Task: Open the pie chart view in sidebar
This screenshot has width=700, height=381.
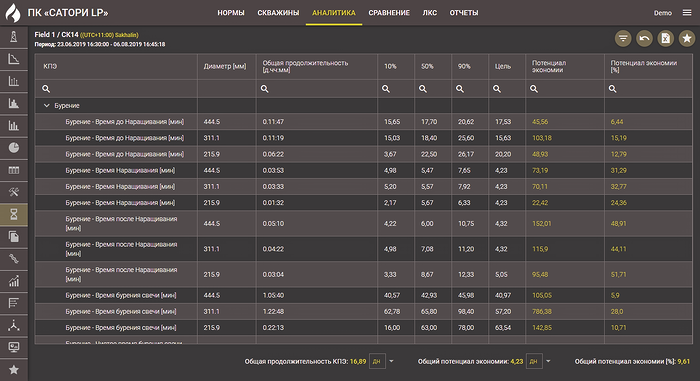Action: pos(14,148)
